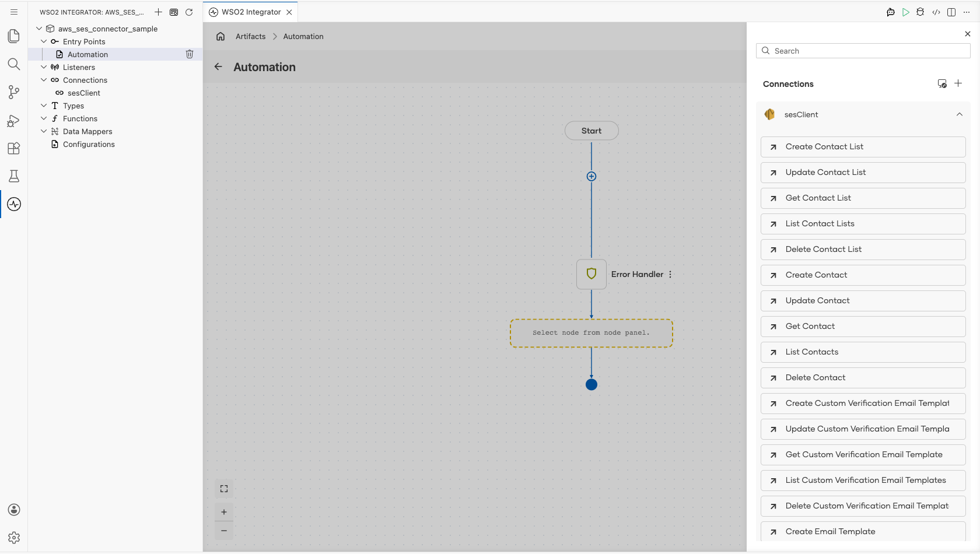Add new connection with plus icon
This screenshot has height=554, width=980.
tap(958, 83)
